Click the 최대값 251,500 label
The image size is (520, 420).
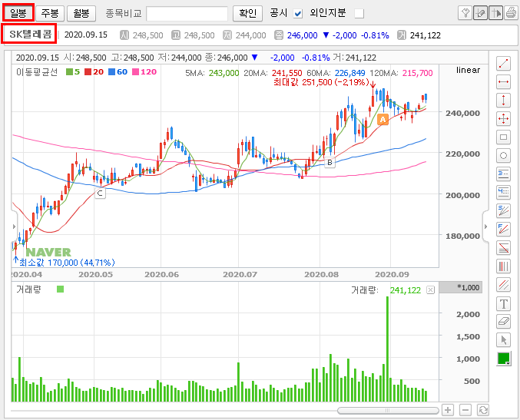321,82
